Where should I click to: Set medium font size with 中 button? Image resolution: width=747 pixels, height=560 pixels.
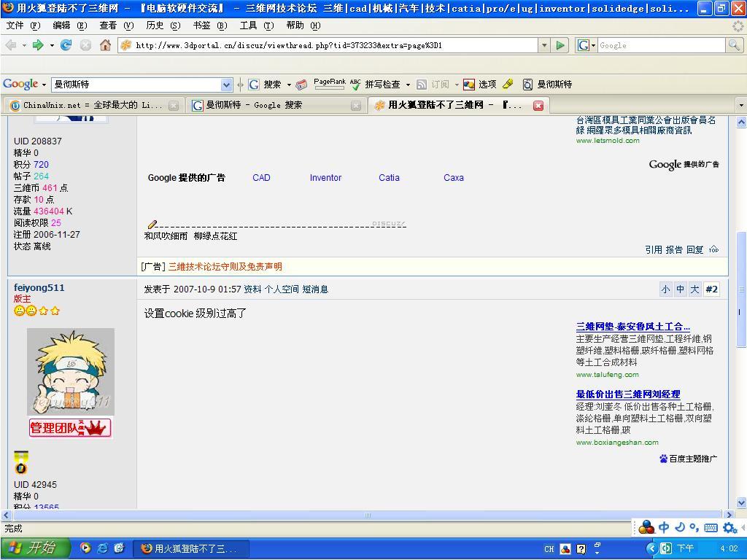tap(681, 289)
